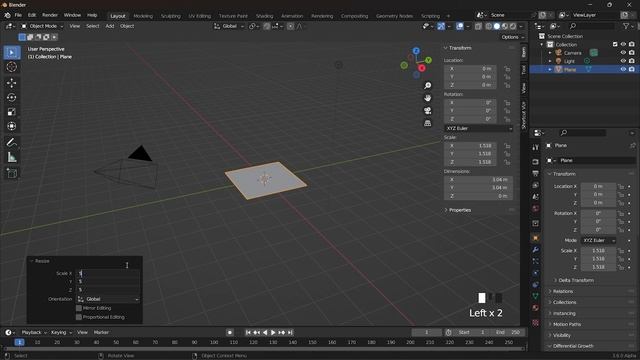Image resolution: width=640 pixels, height=360 pixels.
Task: Open the Add menu in viewport header
Action: pyautogui.click(x=110, y=26)
